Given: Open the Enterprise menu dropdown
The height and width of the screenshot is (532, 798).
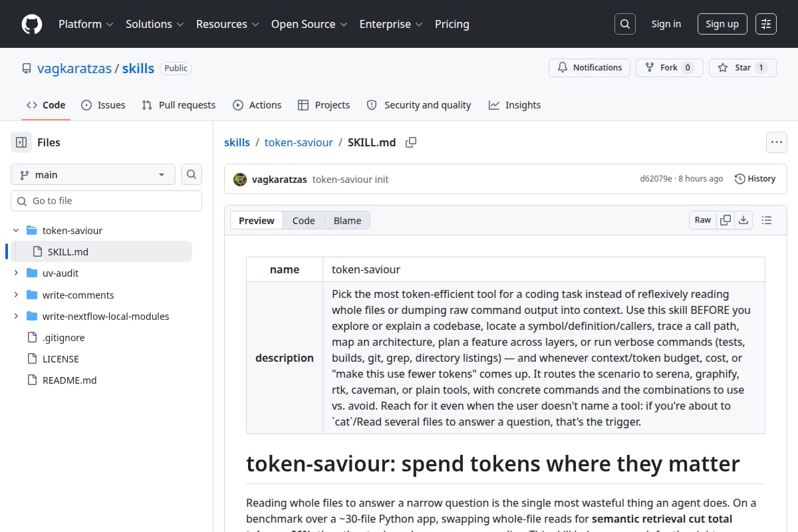Looking at the screenshot, I should (391, 24).
